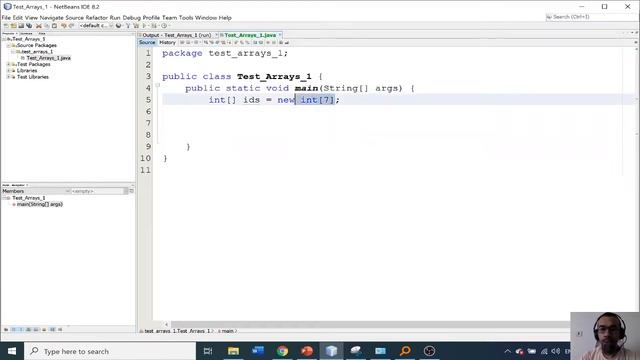
Task: Click the taskbar 'Type here to search' box
Action: tap(110, 351)
